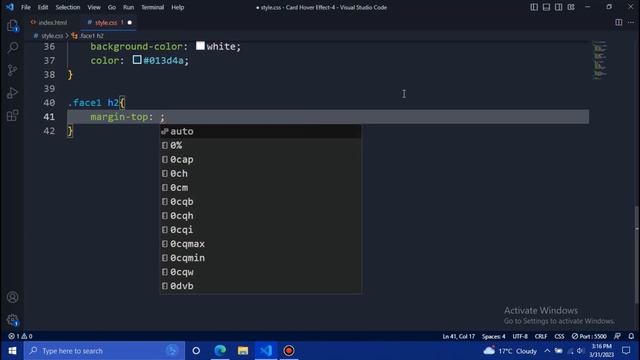Select the 0cqh suggestion
The height and width of the screenshot is (360, 640).
pyautogui.click(x=260, y=216)
